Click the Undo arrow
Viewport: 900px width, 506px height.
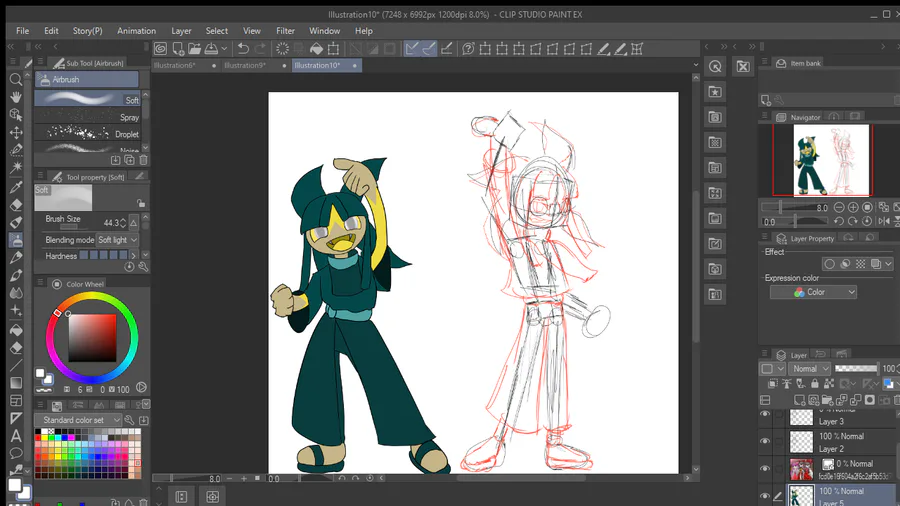[243, 49]
